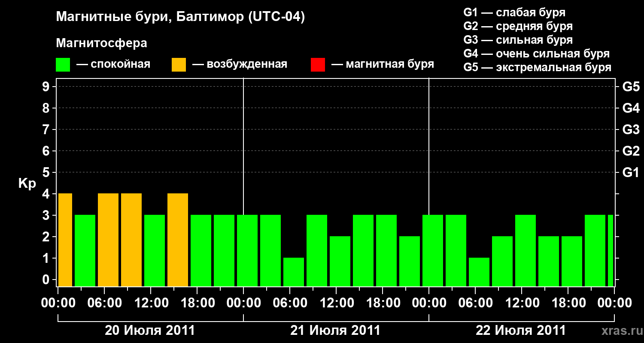
Task: Click the Kp 2 bar at 12:00 on 21 July
Action: click(340, 261)
